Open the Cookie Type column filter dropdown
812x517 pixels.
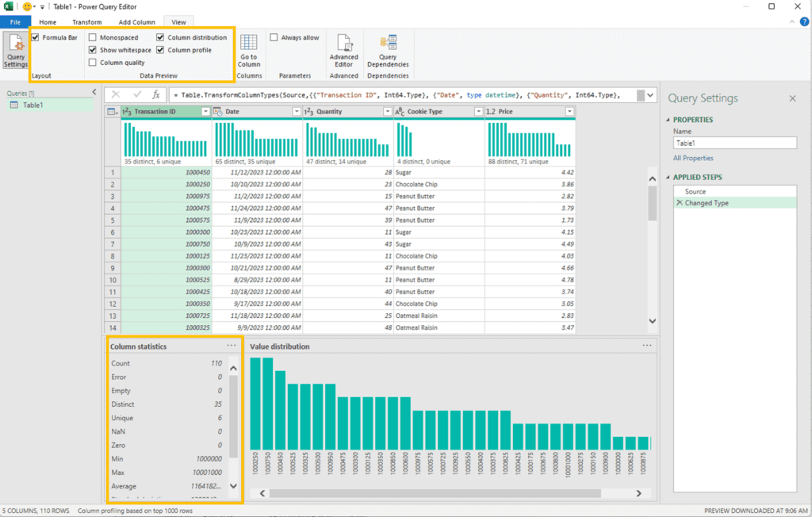(x=477, y=112)
